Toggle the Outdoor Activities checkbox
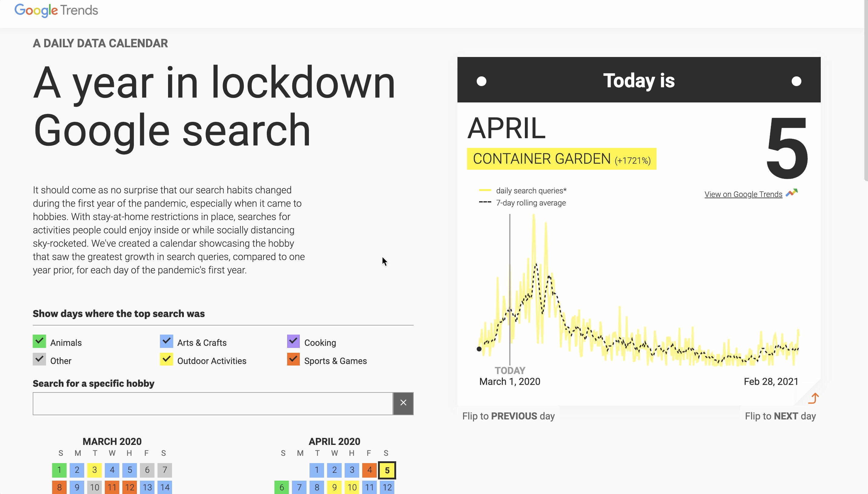 pos(167,359)
